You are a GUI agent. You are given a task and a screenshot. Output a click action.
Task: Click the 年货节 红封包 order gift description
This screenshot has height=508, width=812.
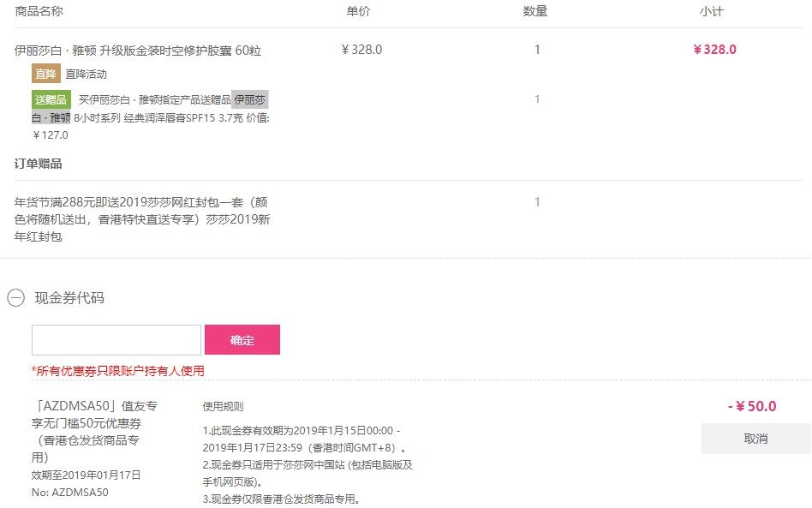[x=142, y=219]
